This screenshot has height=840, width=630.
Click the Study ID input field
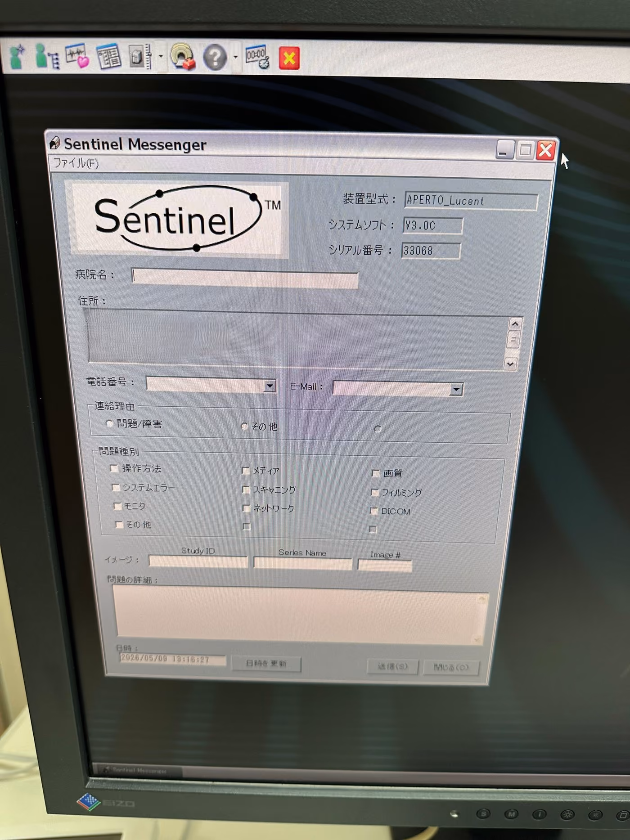[x=198, y=561]
